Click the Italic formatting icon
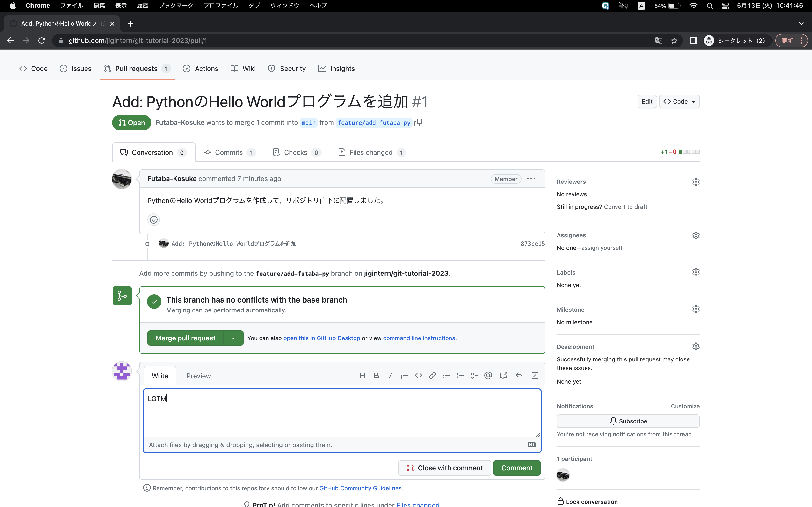This screenshot has height=507, width=812. 390,376
